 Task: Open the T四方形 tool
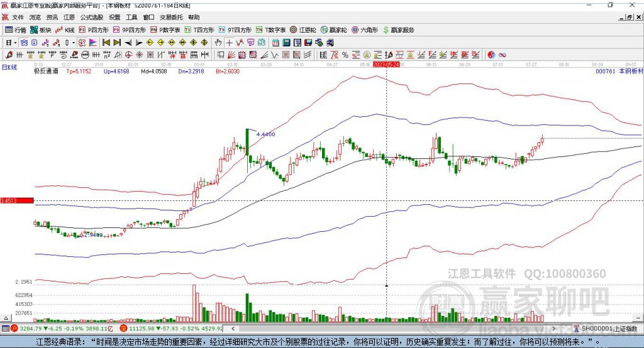pyautogui.click(x=199, y=30)
